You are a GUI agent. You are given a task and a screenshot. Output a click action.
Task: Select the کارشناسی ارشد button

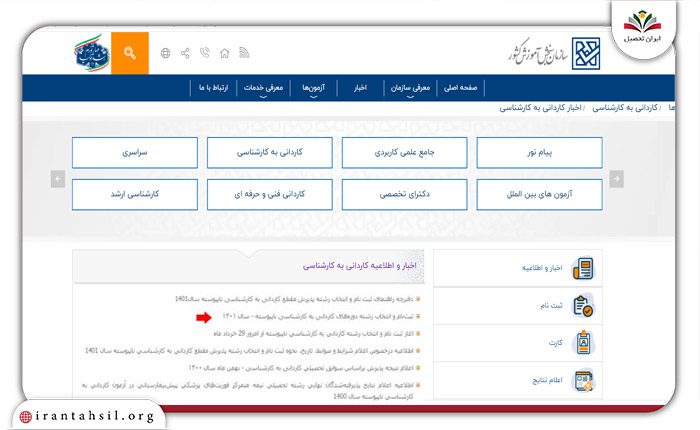coord(135,195)
